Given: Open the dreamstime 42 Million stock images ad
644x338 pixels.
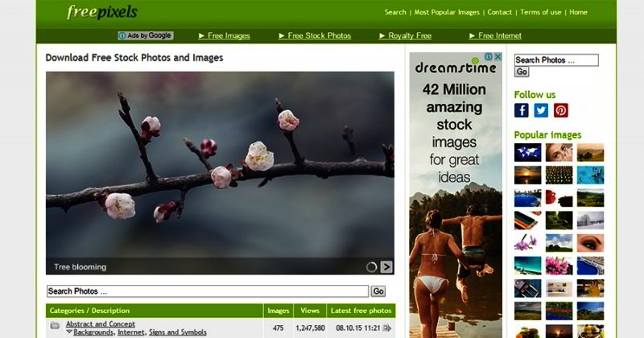Looking at the screenshot, I should pos(456,195).
